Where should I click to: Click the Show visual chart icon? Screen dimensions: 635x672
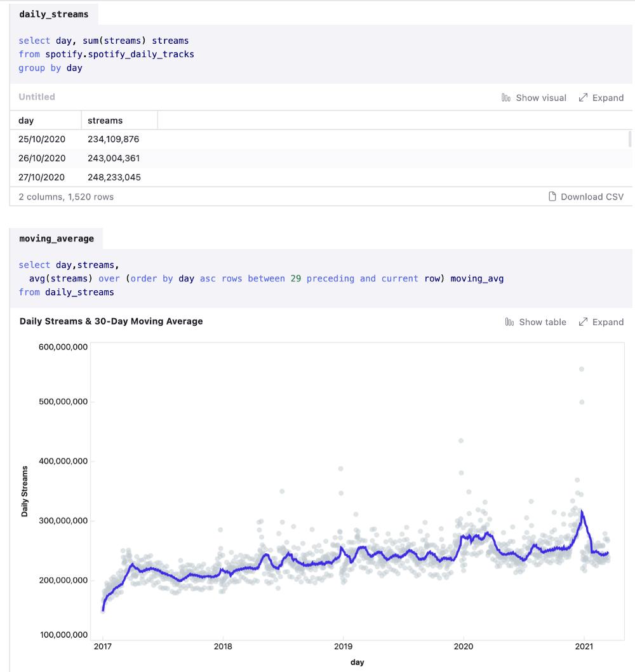tap(506, 98)
